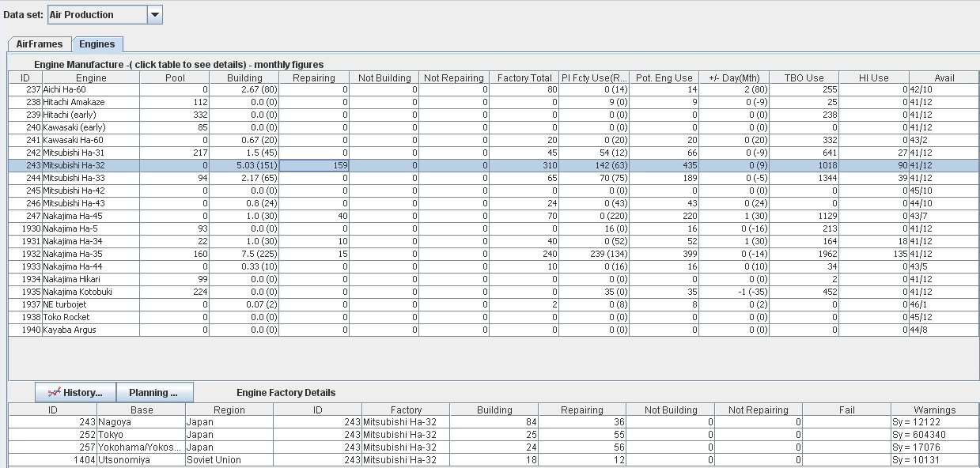This screenshot has width=980, height=468.
Task: Click the Building value 5.03 (151)
Action: pos(244,165)
